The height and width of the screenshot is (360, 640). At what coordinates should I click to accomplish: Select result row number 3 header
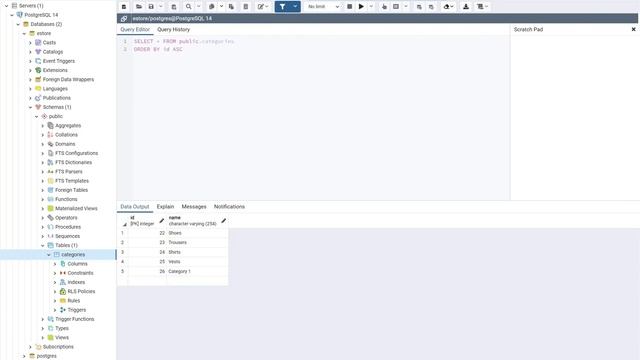[122, 252]
